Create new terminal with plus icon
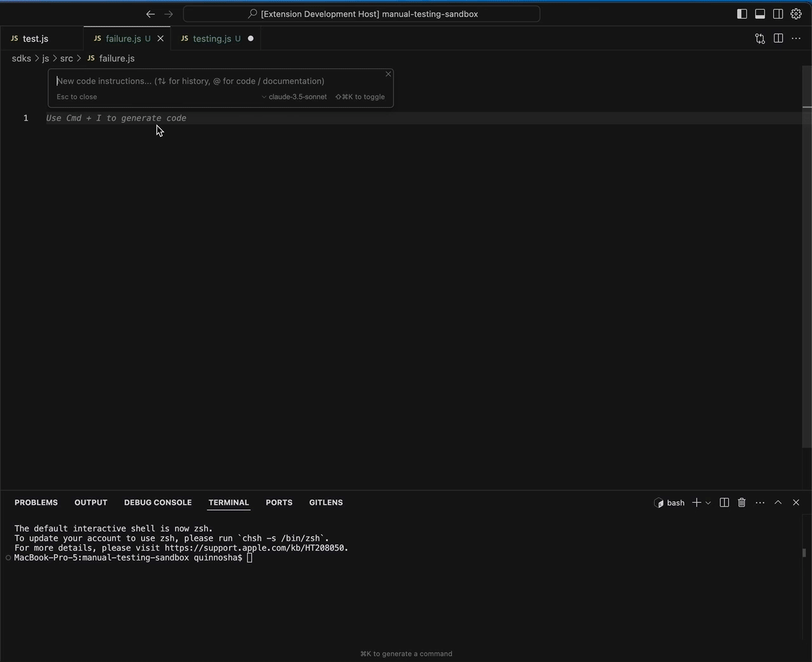This screenshot has height=662, width=812. point(696,502)
